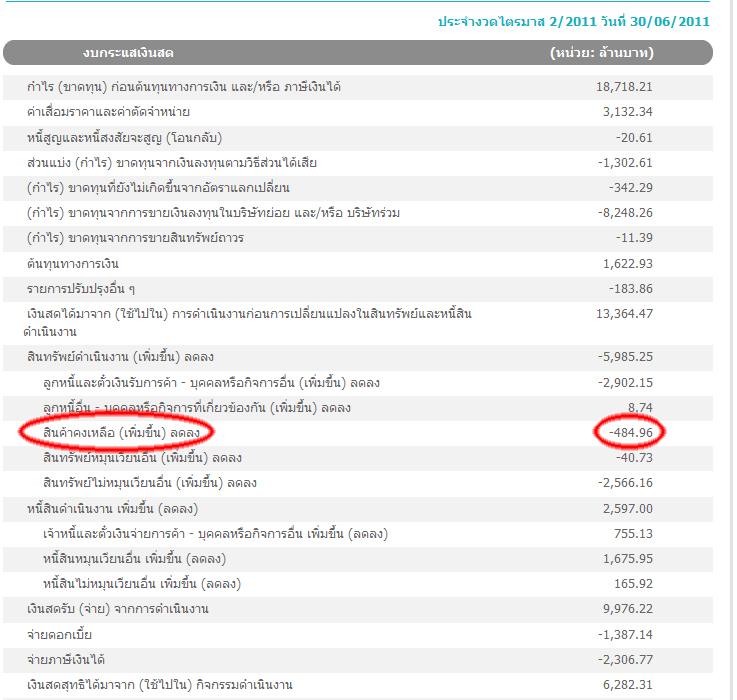The image size is (737, 700).
Task: Select the งบกระแสเงินสด header title
Action: click(128, 53)
